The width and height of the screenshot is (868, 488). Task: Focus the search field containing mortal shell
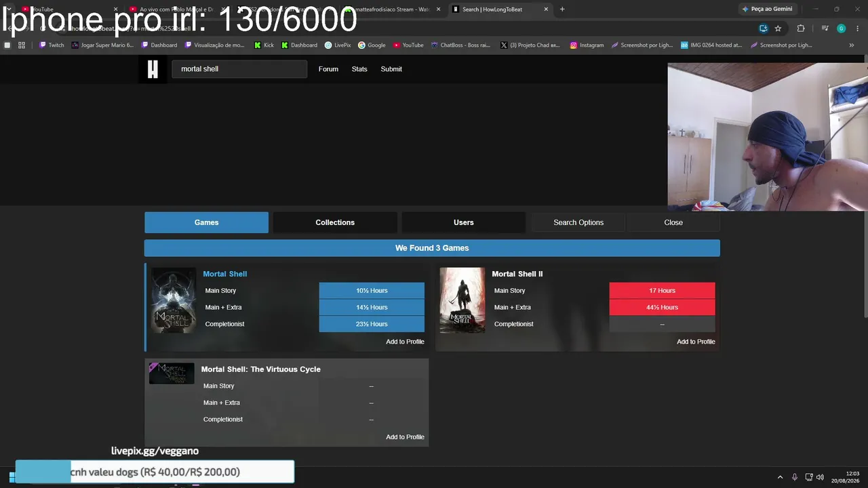pos(239,69)
